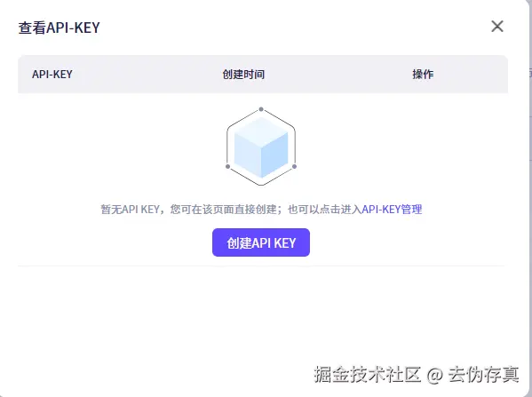The height and width of the screenshot is (397, 532).
Task: Click the left dot on the hexagon outline
Action: [x=227, y=166]
